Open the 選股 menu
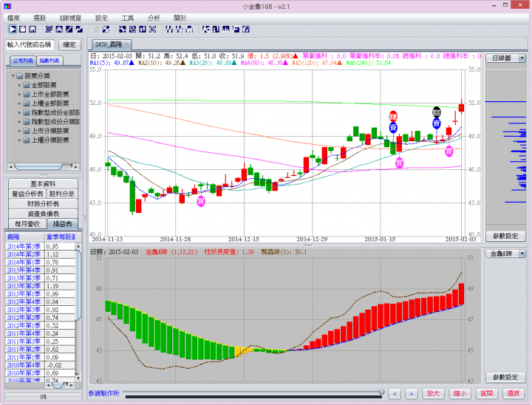Image resolution: width=532 pixels, height=405 pixels. pyautogui.click(x=40, y=18)
